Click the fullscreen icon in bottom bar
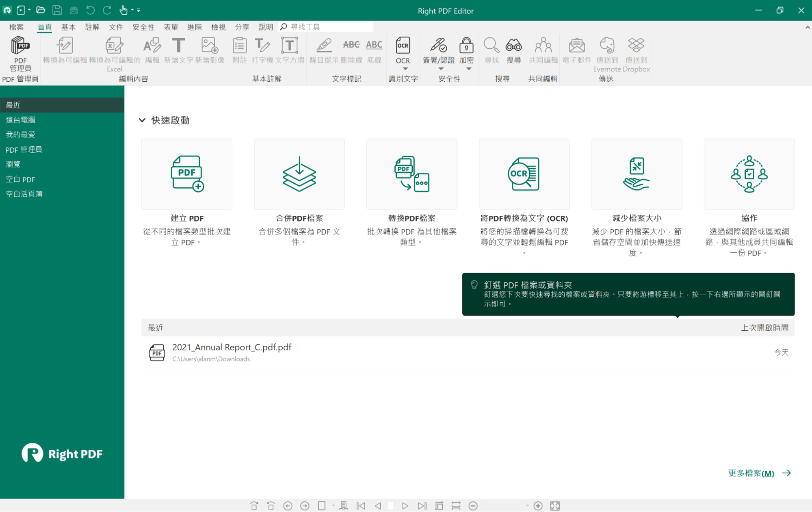 coord(555,506)
